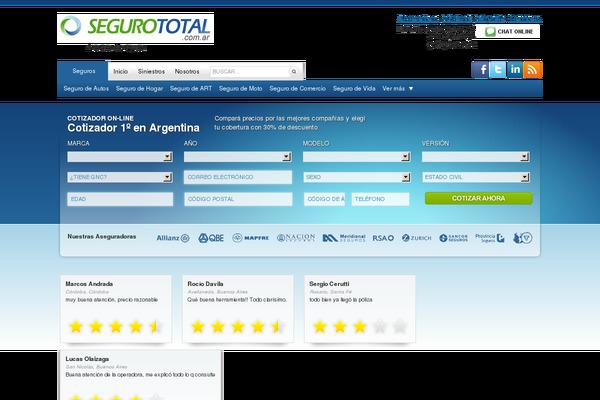Open the Marca dropdown
Screen dimensions: 600x400
(x=120, y=157)
